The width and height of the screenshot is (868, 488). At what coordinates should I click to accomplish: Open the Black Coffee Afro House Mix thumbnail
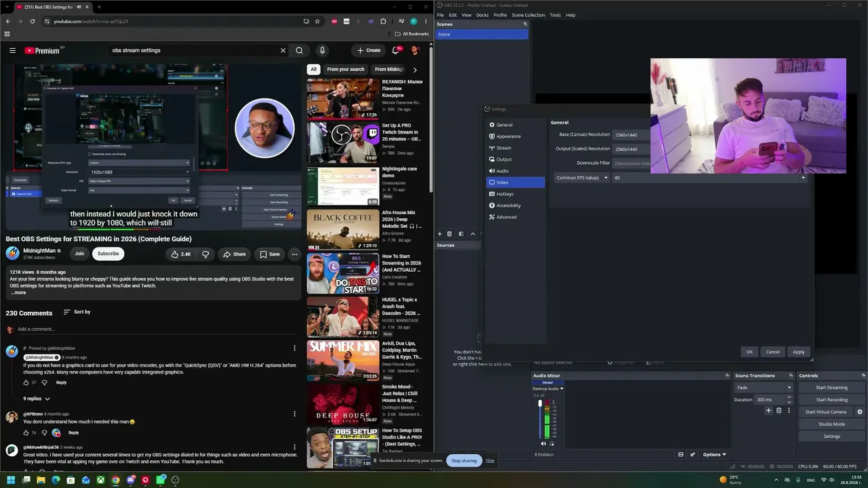point(342,230)
